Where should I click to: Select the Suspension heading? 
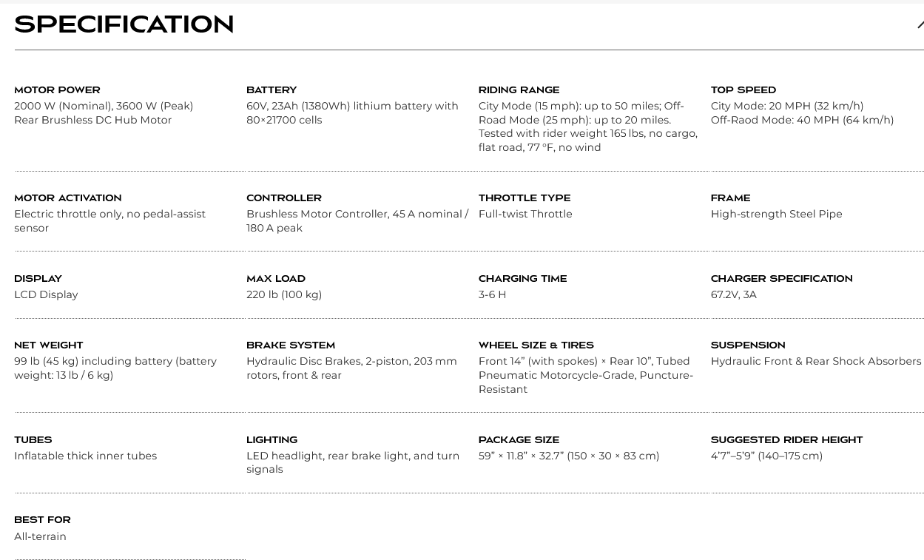748,345
